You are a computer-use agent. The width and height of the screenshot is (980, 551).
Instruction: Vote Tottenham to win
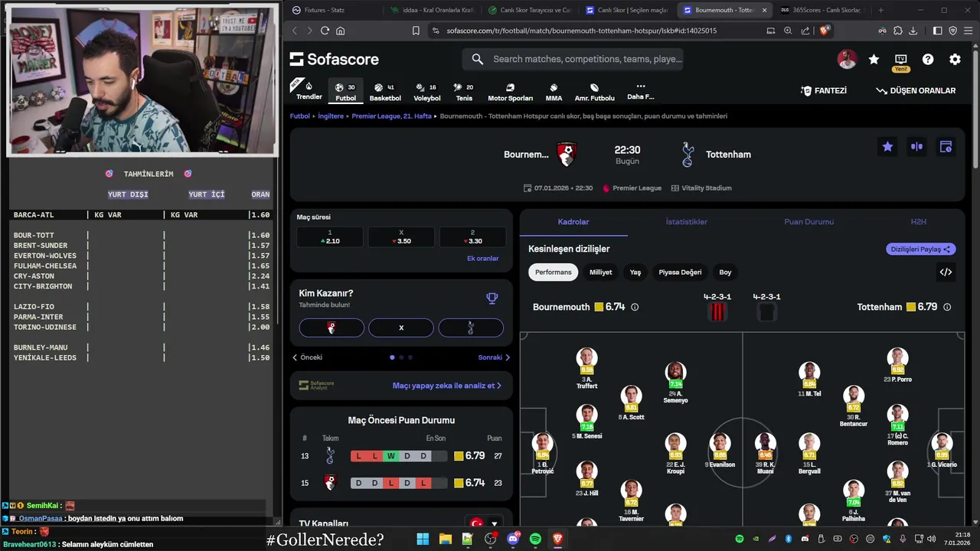tap(471, 328)
